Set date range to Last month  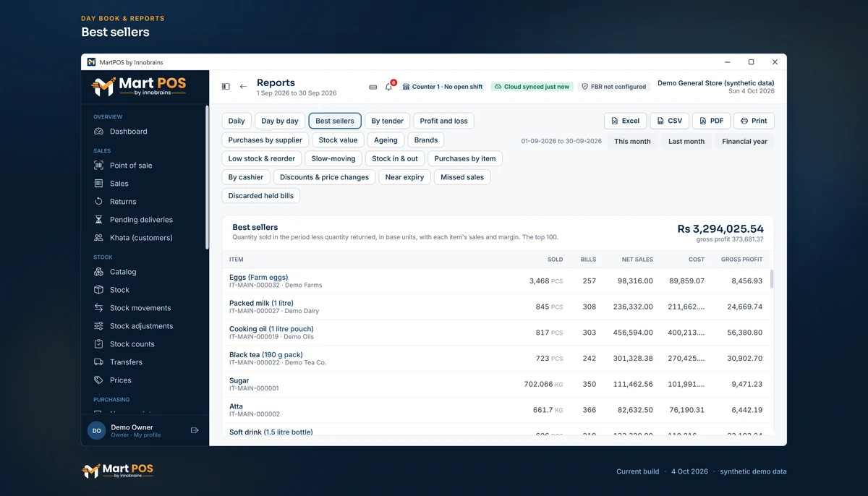(x=686, y=141)
